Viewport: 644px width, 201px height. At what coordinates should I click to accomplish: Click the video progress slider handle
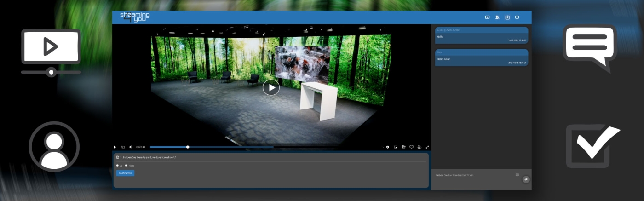tap(188, 147)
